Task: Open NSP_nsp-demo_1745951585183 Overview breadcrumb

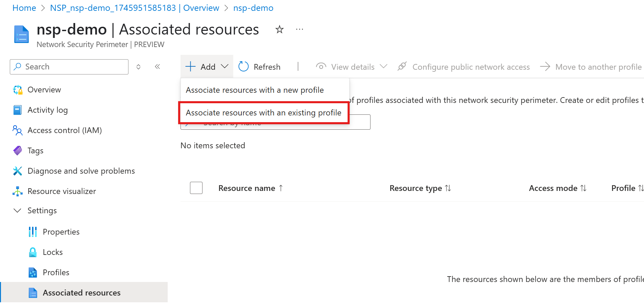Action: tap(135, 8)
